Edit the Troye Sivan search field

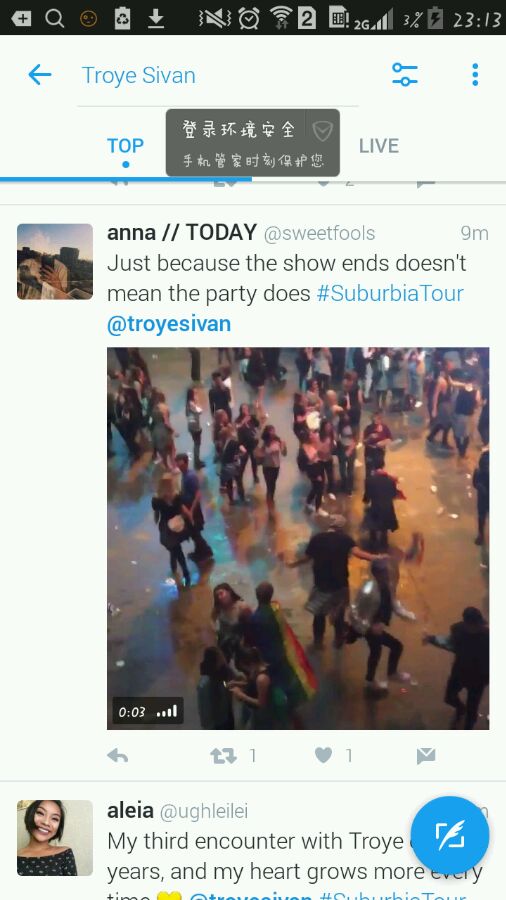[218, 75]
